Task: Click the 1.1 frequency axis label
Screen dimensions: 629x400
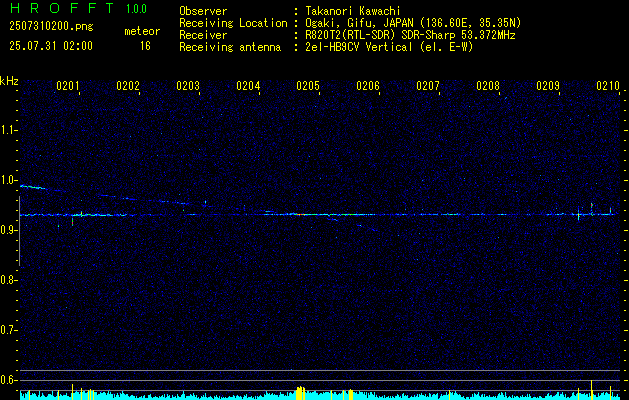Action: (9, 130)
